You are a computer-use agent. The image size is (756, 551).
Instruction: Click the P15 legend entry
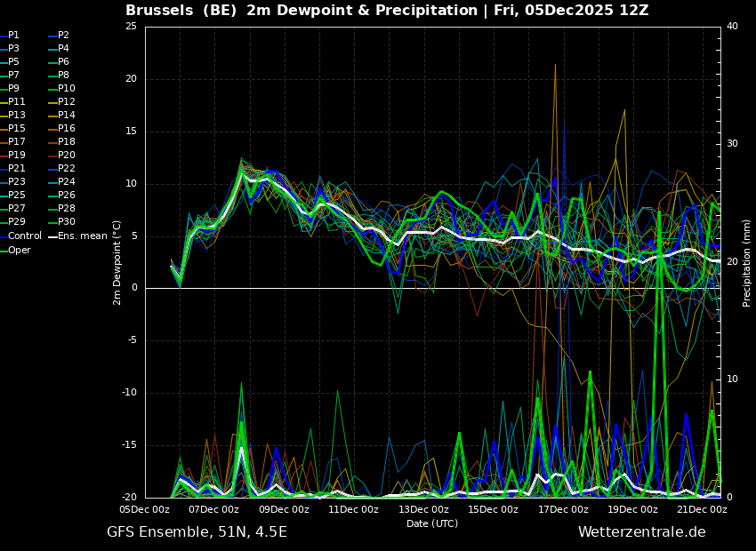[17, 129]
